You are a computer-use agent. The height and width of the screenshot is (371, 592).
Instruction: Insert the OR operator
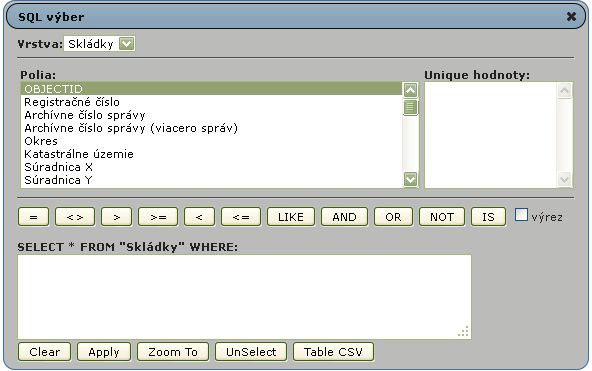tap(393, 217)
